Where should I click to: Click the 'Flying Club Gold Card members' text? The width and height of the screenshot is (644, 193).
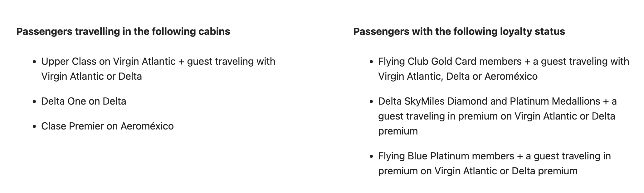(450, 61)
